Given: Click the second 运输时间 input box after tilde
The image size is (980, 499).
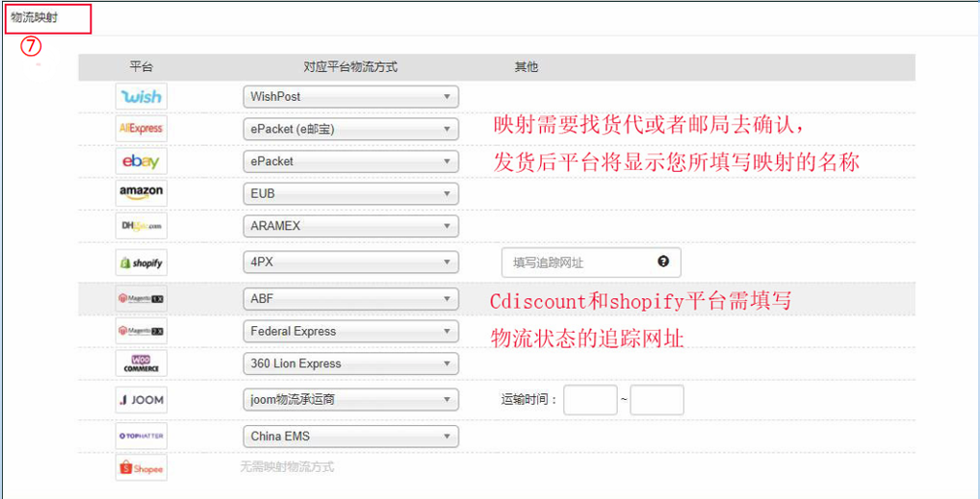Looking at the screenshot, I should pos(657,400).
